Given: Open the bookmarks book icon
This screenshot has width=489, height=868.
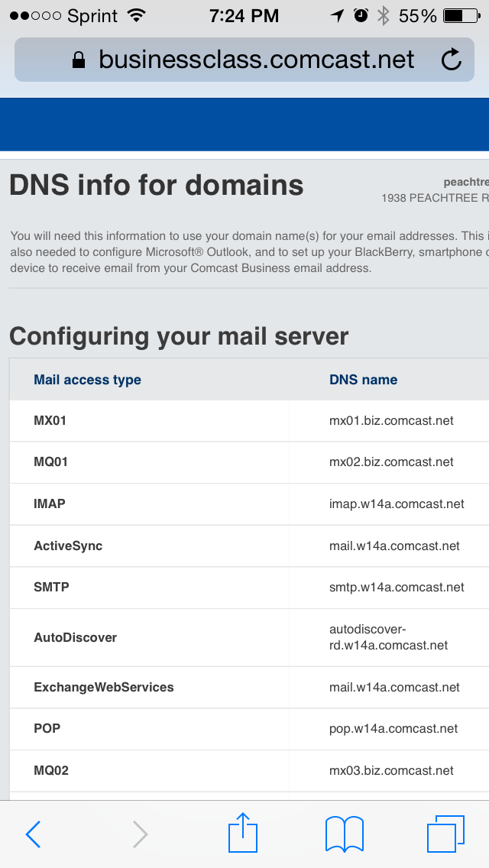Looking at the screenshot, I should [345, 834].
